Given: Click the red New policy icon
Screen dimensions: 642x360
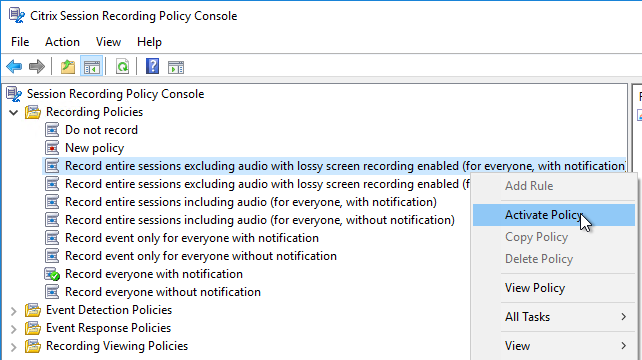Looking at the screenshot, I should pos(52,148).
